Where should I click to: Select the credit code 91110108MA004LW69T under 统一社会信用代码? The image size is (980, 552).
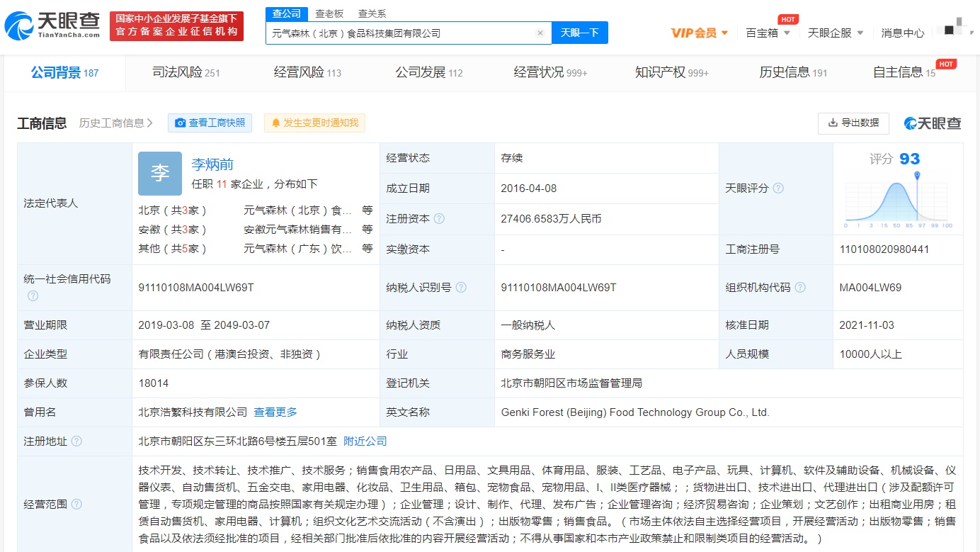click(x=196, y=288)
